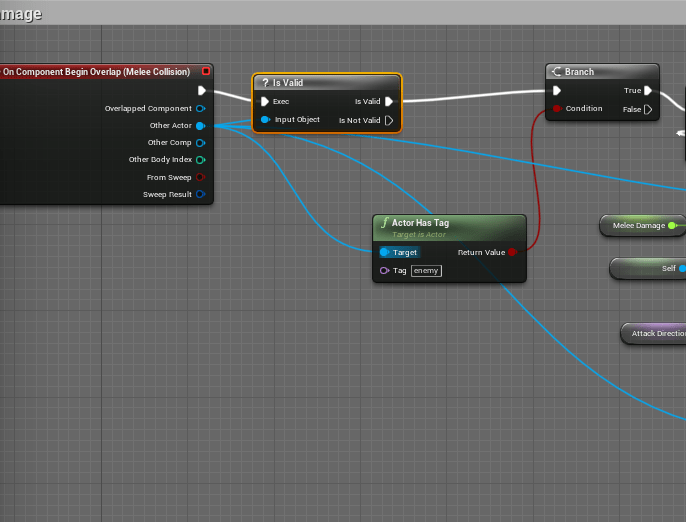Screen dimensions: 686x522
Task: Click the Actor Has Tag Return Value pin
Action: 512,252
